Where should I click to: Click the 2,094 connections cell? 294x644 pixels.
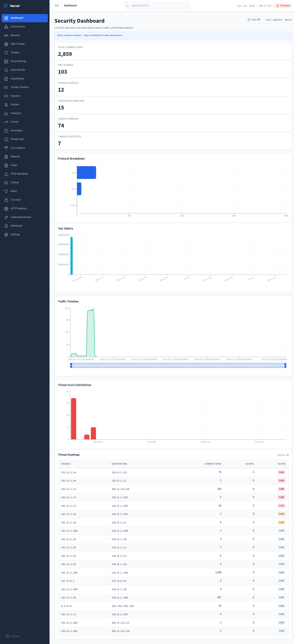point(218,572)
